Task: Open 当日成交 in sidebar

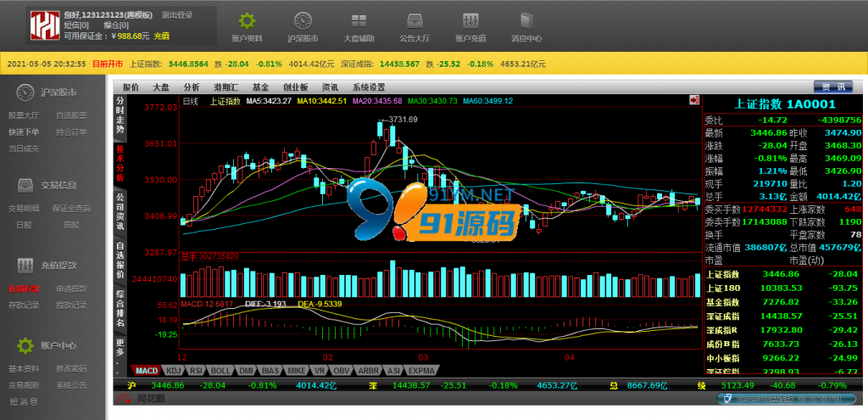Action: tap(24, 148)
